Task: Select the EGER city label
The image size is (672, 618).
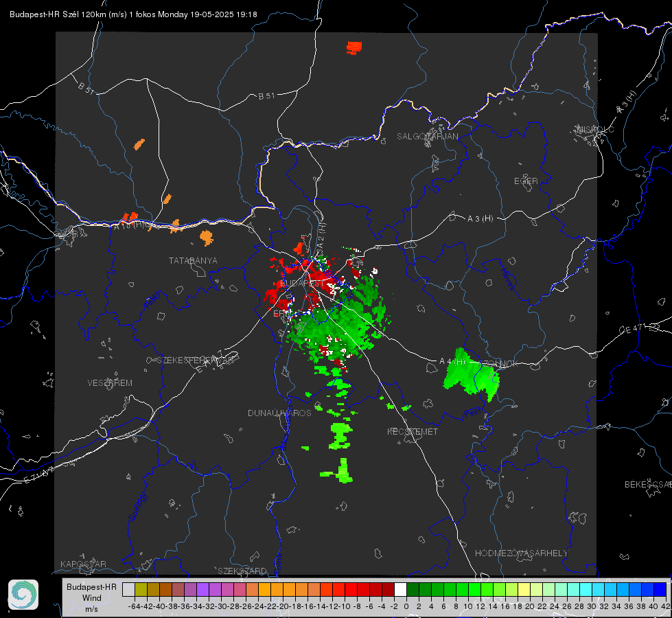Action: (x=526, y=181)
